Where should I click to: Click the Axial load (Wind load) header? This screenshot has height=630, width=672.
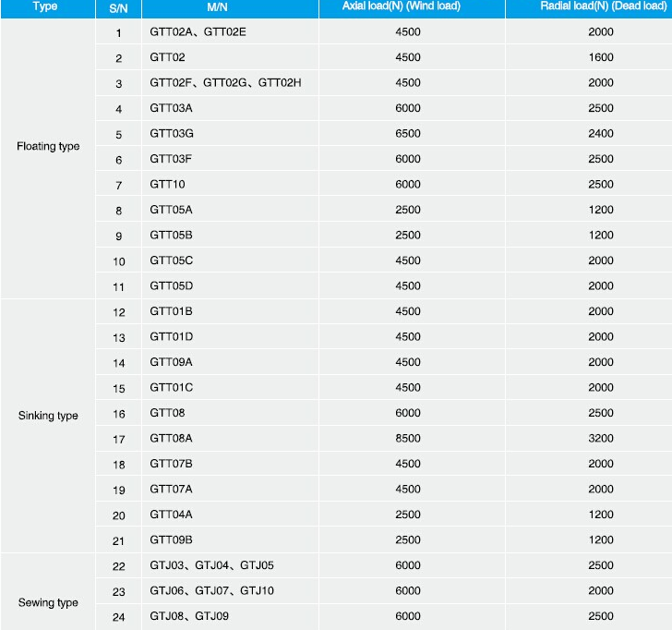pyautogui.click(x=407, y=6)
